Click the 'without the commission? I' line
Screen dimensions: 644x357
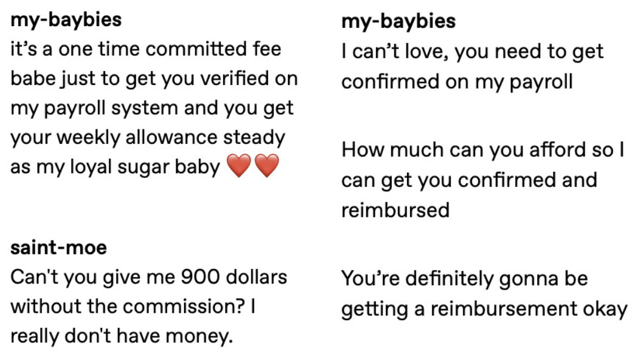click(133, 307)
